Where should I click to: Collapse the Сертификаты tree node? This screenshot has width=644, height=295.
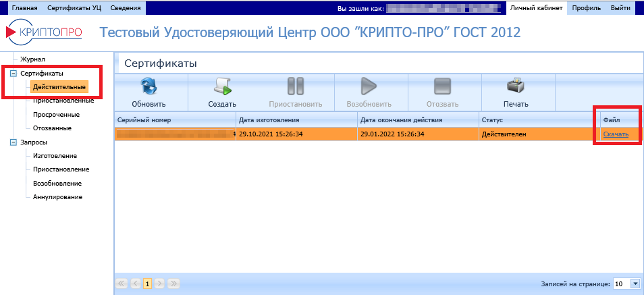click(x=13, y=74)
